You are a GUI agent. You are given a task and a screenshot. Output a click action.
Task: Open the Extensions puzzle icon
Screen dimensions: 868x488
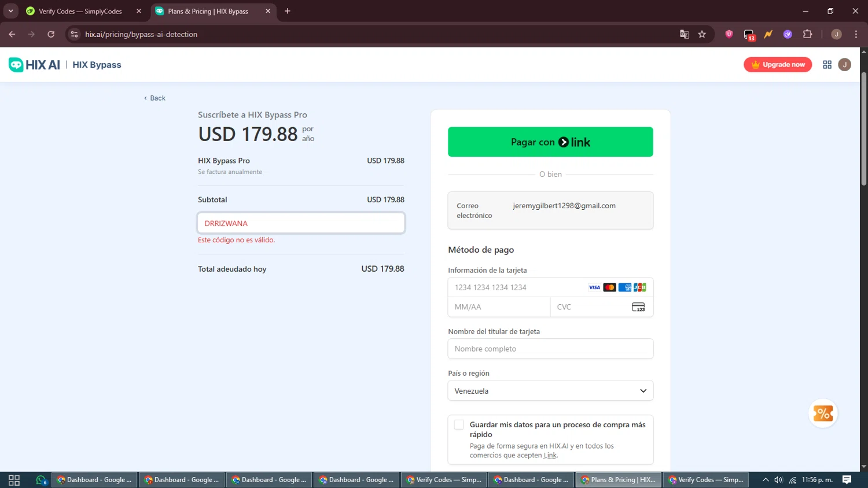pyautogui.click(x=808, y=34)
